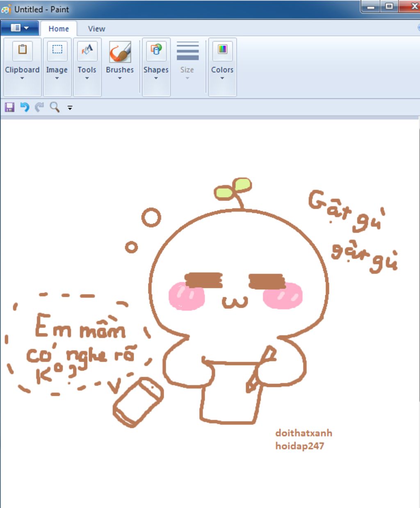Click the 'hoidap247' text on canvas
The width and height of the screenshot is (420, 508).
[x=300, y=446]
